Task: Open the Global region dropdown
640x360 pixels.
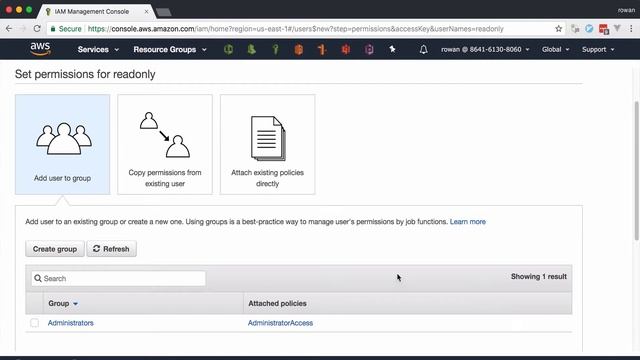Action: [555, 49]
